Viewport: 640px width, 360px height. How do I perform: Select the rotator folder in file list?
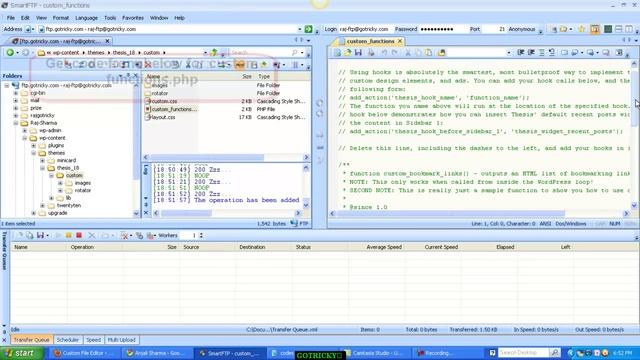click(160, 93)
